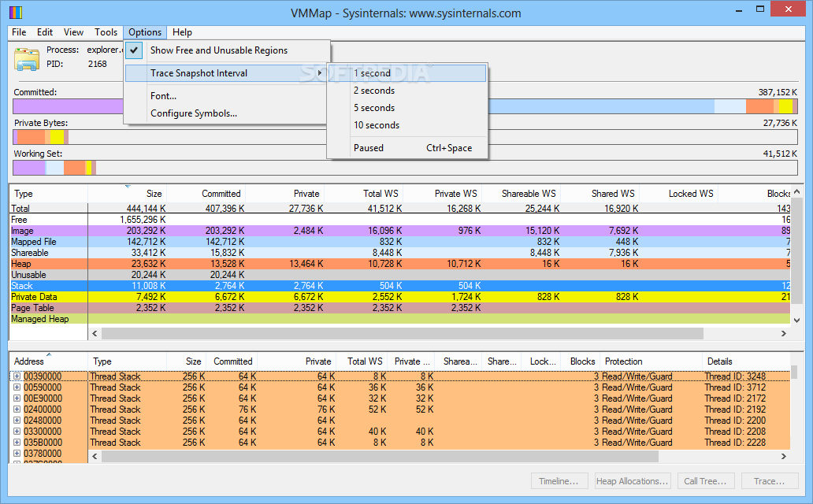
Task: Click the VMMap application icon in title bar
Action: click(x=16, y=12)
